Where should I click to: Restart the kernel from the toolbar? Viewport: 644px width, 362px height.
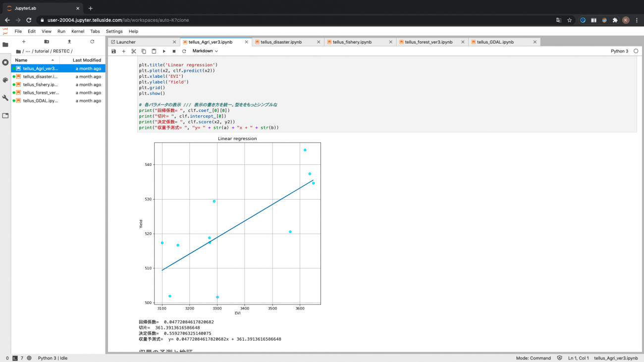tap(184, 51)
